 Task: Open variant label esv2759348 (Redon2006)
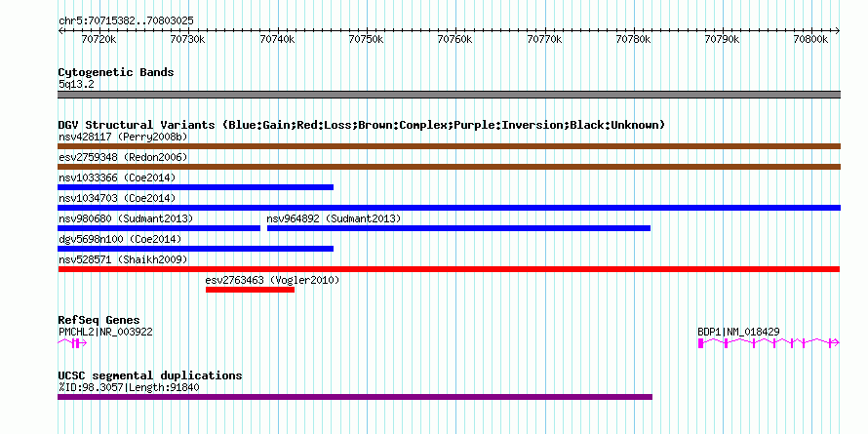tap(123, 157)
